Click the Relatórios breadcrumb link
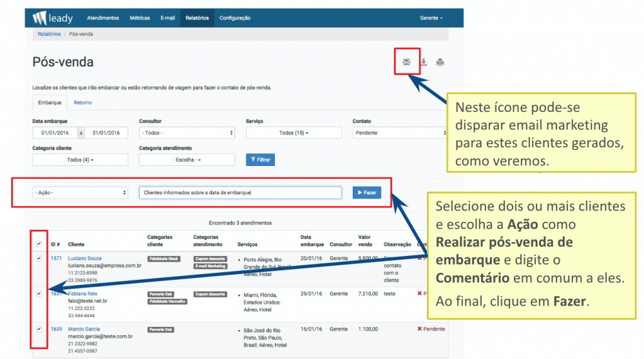Screen dimensions: 644x359 49,34
